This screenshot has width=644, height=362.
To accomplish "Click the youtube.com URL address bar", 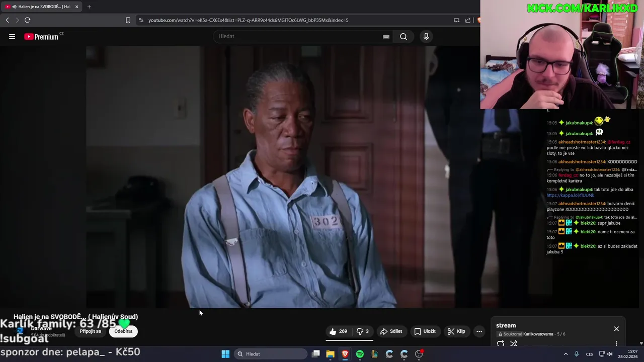I will [248, 20].
